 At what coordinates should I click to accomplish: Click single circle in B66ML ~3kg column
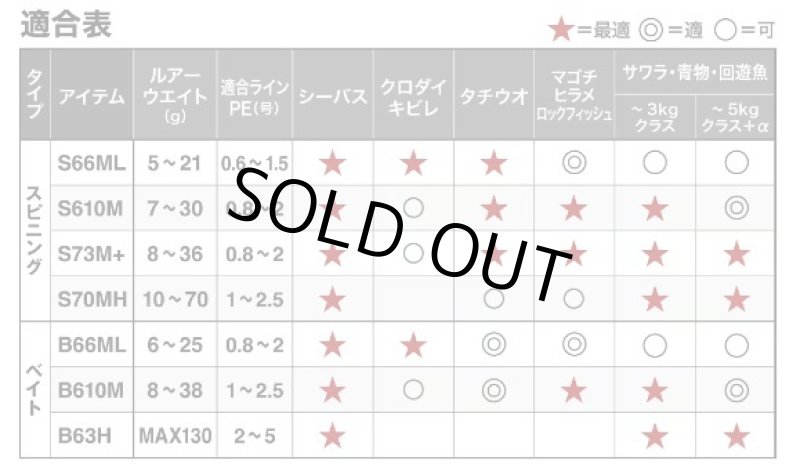(655, 345)
